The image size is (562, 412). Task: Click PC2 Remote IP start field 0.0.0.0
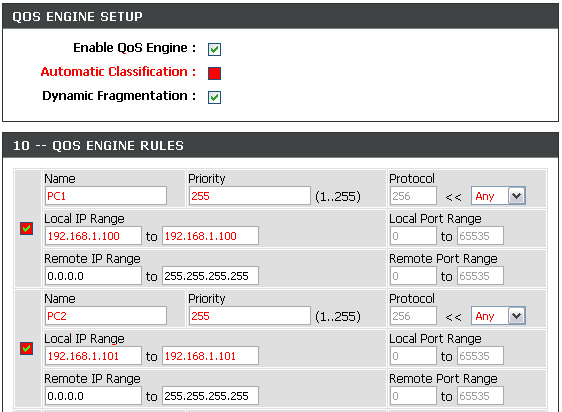pos(93,396)
